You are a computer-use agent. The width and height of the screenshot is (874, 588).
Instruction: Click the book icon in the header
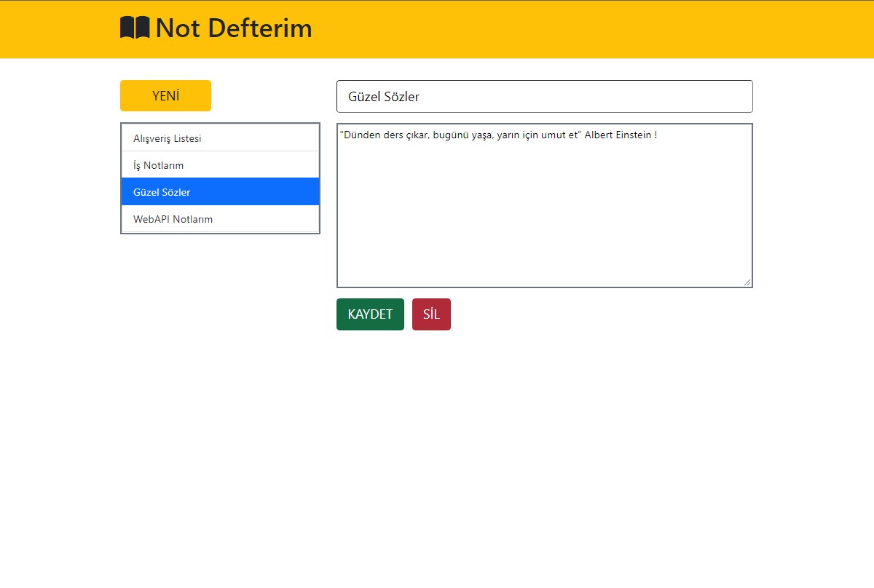click(135, 27)
